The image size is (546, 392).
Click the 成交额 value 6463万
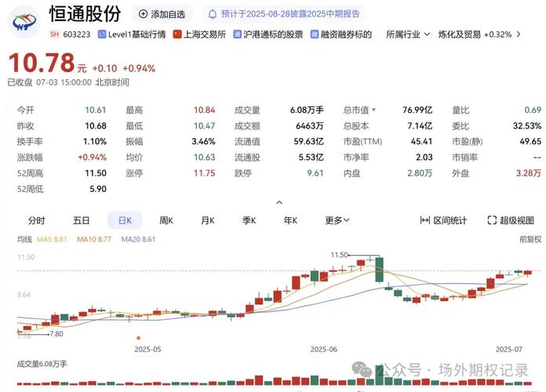point(310,125)
